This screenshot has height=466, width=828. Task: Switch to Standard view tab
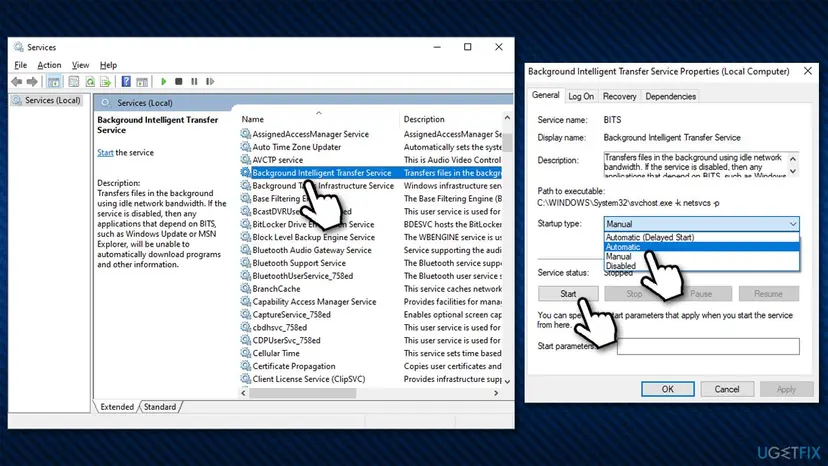coord(160,407)
